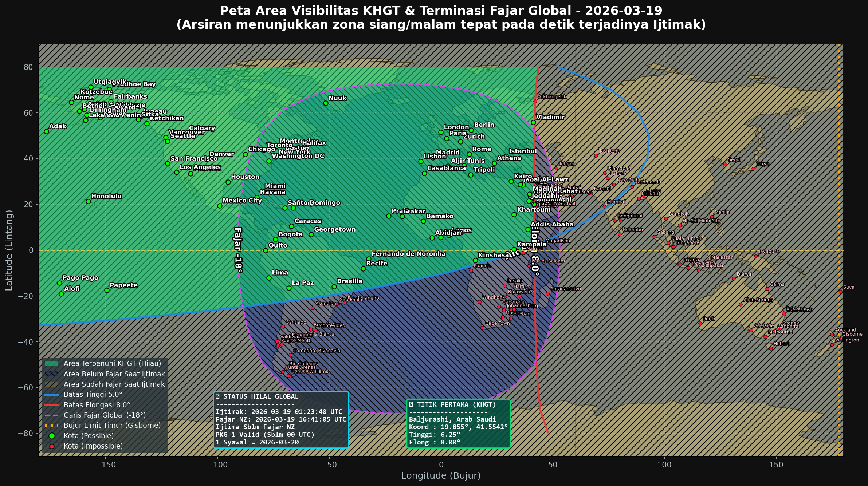Click the Area Sudah Fajar legend swatch
This screenshot has width=868, height=486.
[x=51, y=384]
